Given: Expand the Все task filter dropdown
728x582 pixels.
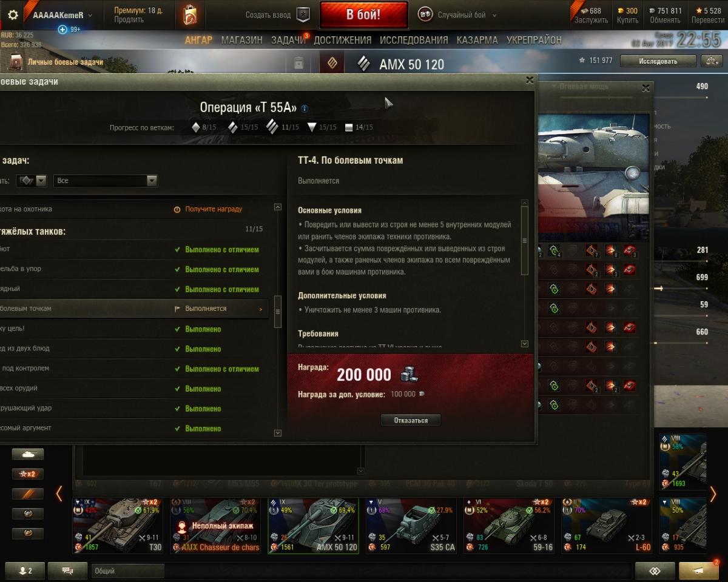Looking at the screenshot, I should tap(106, 181).
